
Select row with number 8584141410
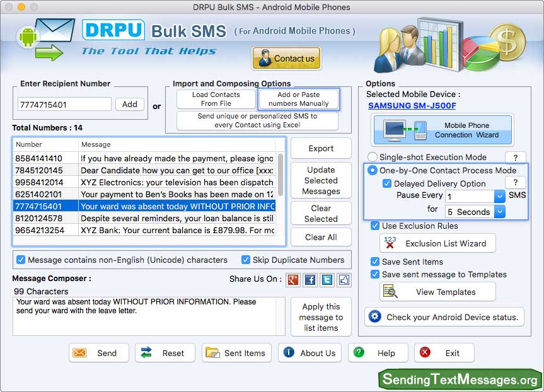click(145, 158)
